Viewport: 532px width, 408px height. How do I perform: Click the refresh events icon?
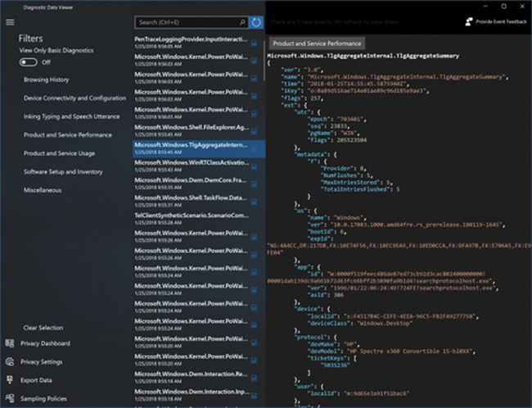click(257, 22)
